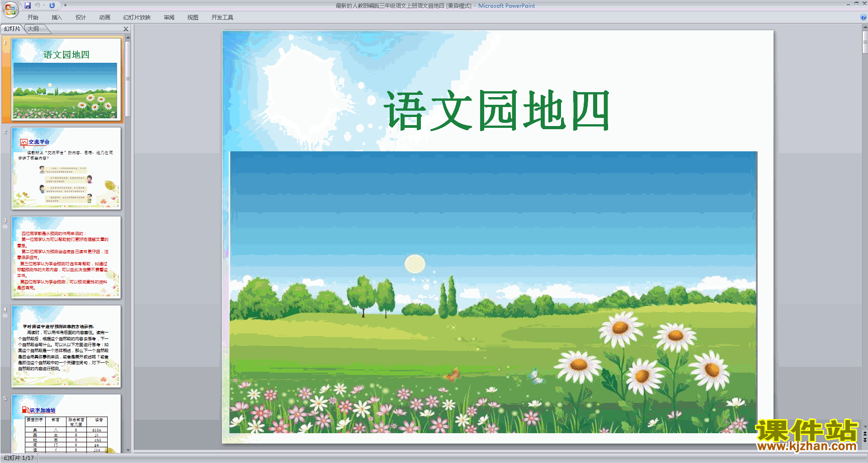Open the 开始 ribbon tab

pos(33,18)
